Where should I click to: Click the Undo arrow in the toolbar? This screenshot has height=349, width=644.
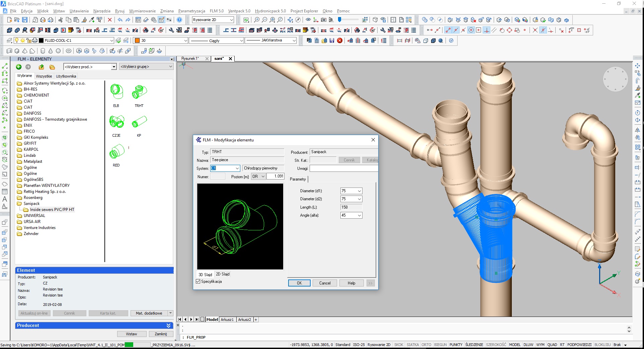[x=120, y=20]
